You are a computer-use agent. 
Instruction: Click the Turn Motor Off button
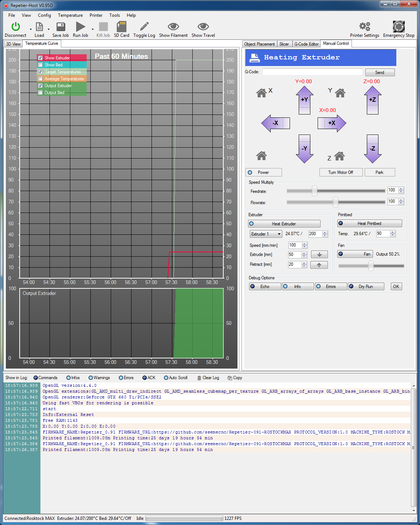(341, 172)
